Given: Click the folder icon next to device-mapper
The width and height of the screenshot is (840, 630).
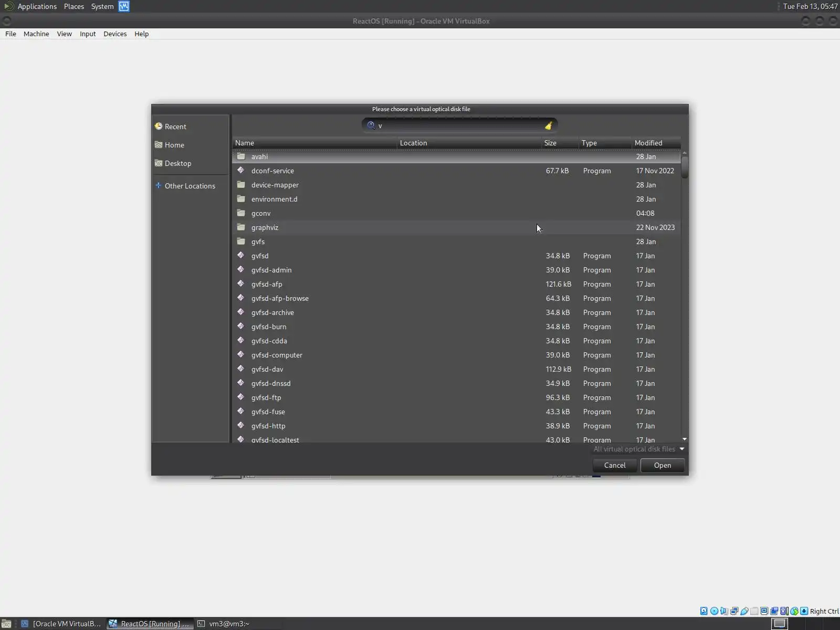Looking at the screenshot, I should click(241, 185).
